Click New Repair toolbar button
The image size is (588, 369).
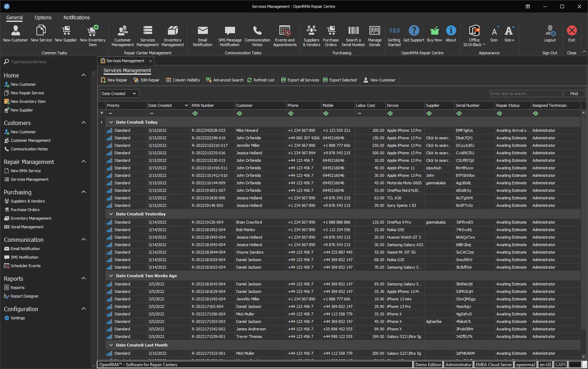[x=114, y=80]
